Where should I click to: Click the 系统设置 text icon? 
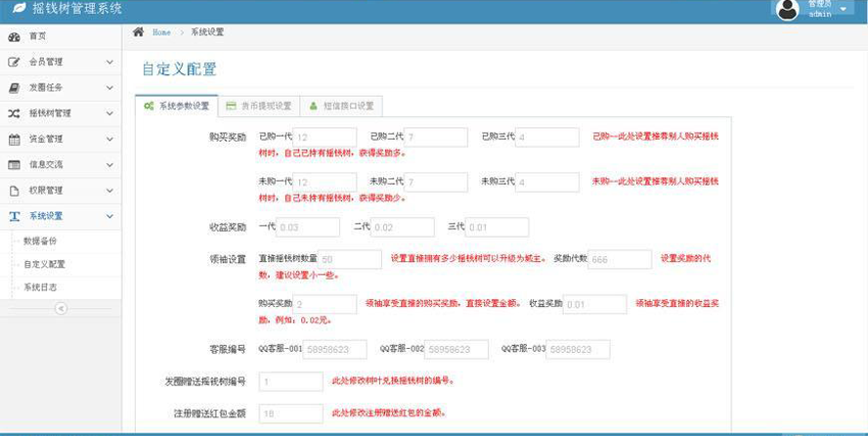click(15, 216)
